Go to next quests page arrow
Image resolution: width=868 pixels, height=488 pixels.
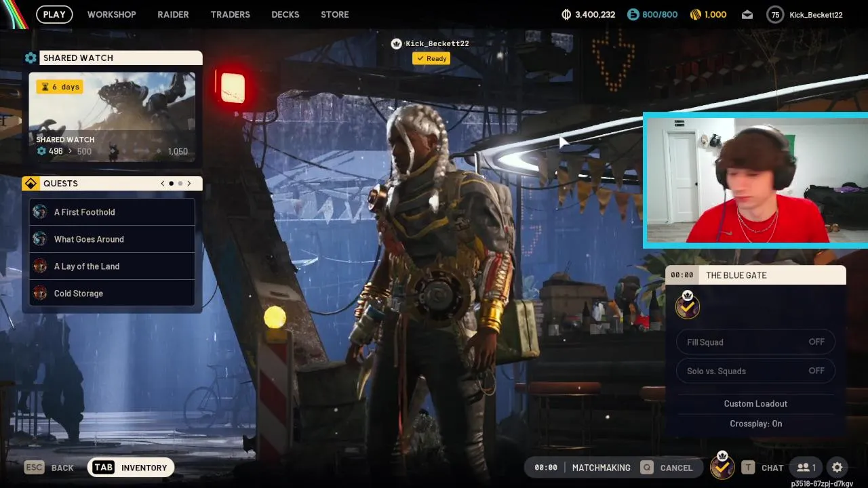click(x=189, y=184)
